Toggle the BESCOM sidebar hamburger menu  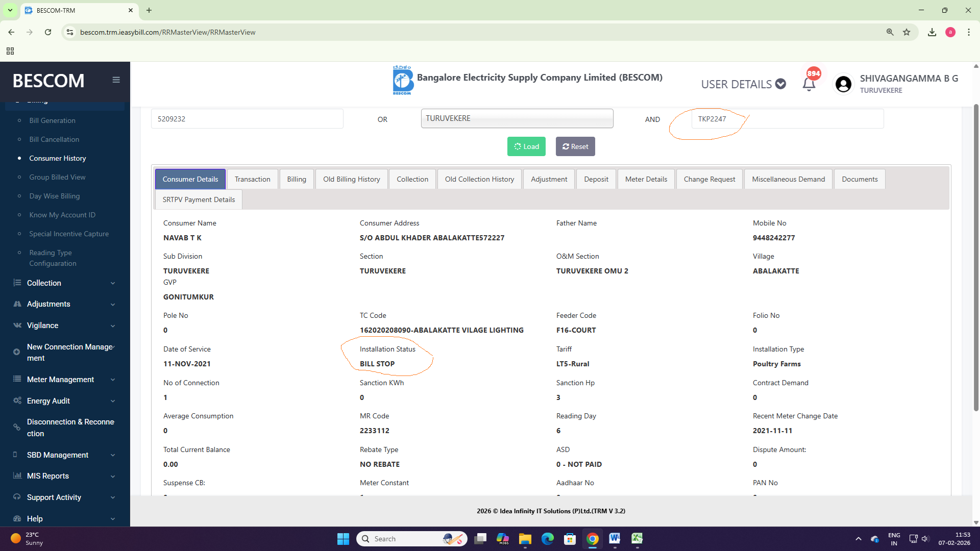116,80
